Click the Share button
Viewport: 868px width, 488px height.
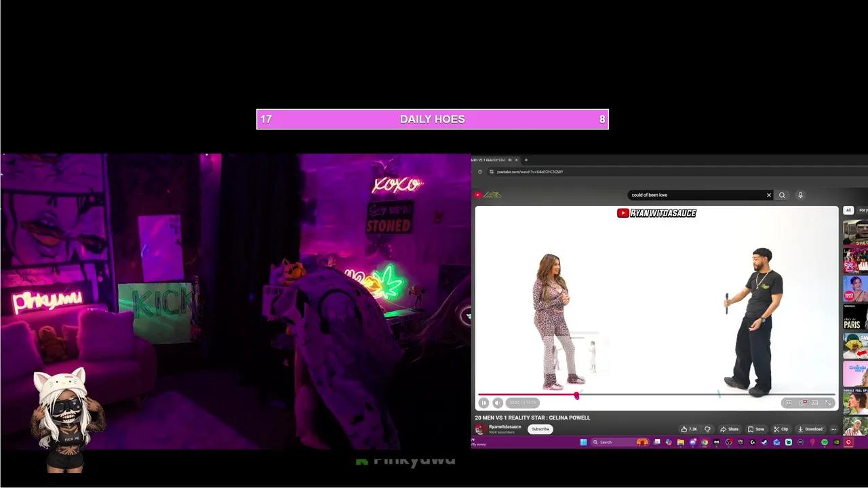(730, 429)
